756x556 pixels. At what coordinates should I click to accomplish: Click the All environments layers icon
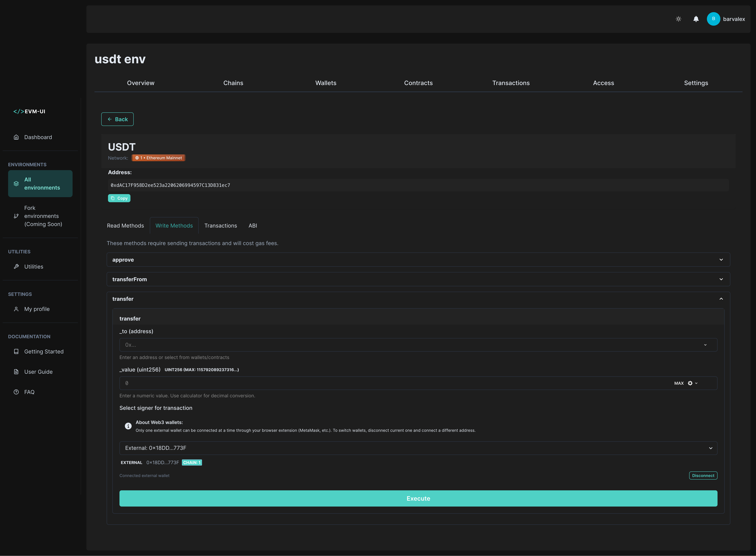point(16,184)
